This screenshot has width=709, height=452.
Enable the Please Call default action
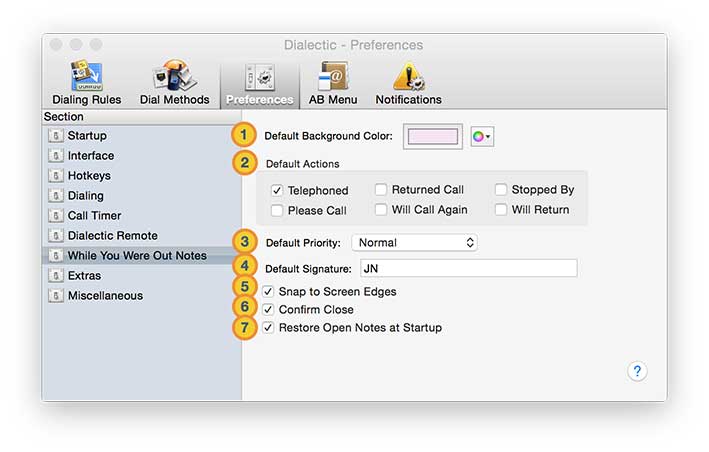point(277,210)
